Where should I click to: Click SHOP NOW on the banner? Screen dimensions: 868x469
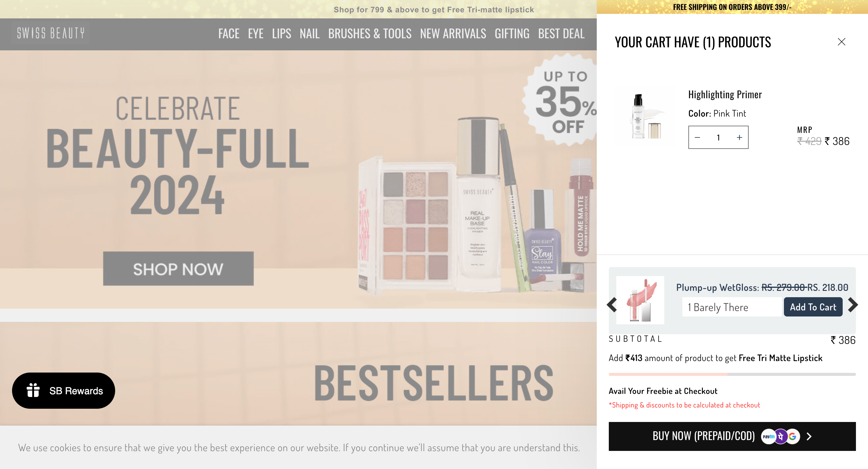coord(178,269)
